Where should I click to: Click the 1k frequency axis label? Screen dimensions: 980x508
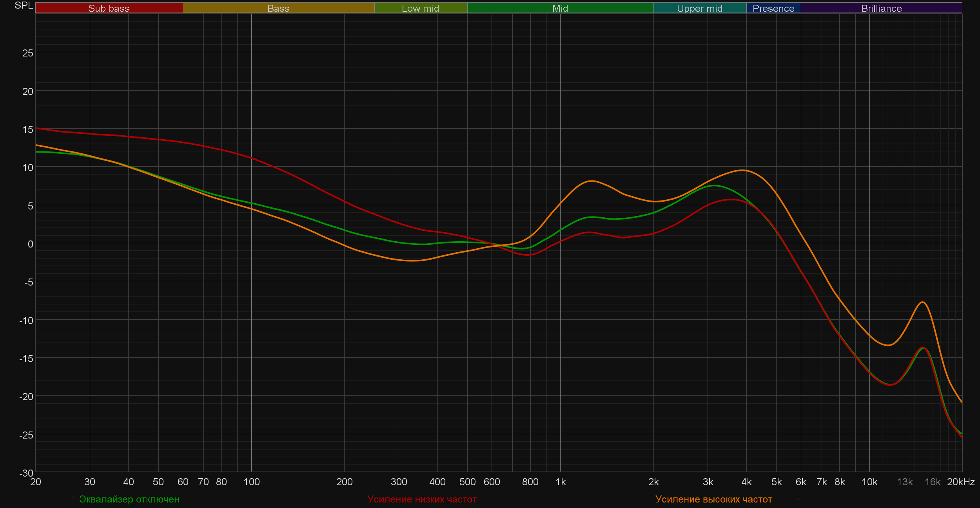tap(561, 482)
